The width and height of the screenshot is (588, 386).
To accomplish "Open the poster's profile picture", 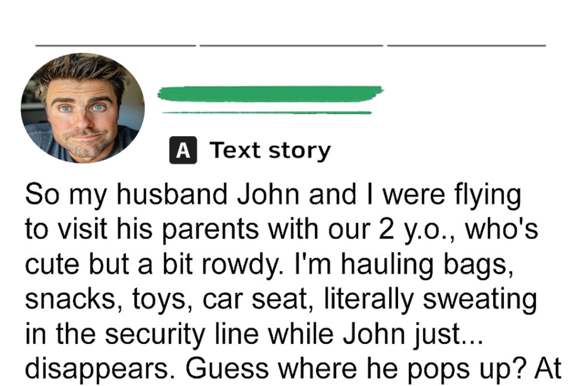I will (x=83, y=108).
